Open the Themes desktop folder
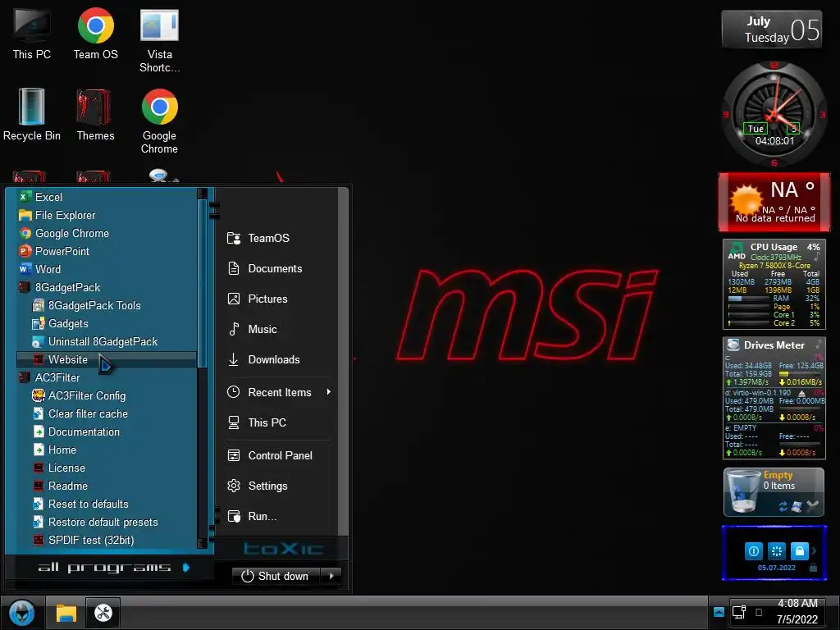Viewport: 840px width, 630px height. pos(95,115)
